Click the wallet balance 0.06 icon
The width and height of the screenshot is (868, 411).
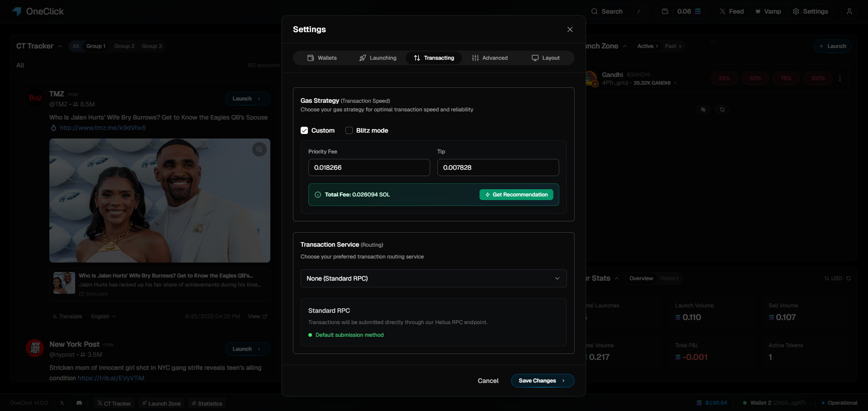click(x=665, y=11)
